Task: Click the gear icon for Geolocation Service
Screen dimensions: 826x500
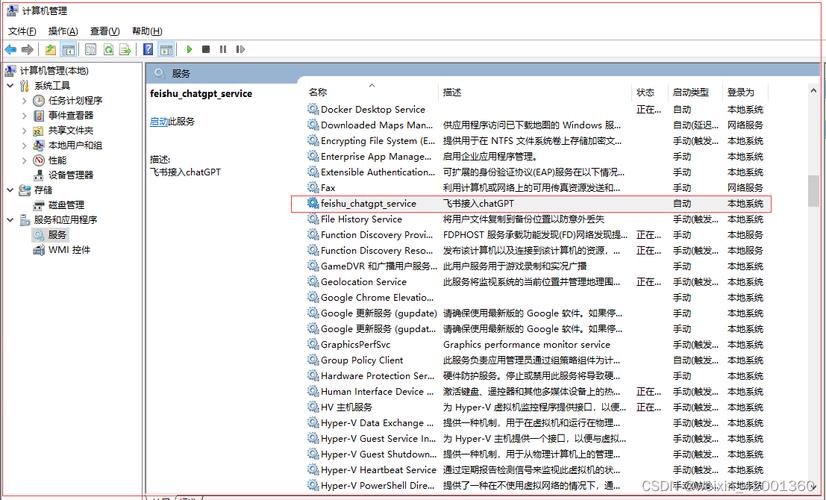Action: coord(313,282)
